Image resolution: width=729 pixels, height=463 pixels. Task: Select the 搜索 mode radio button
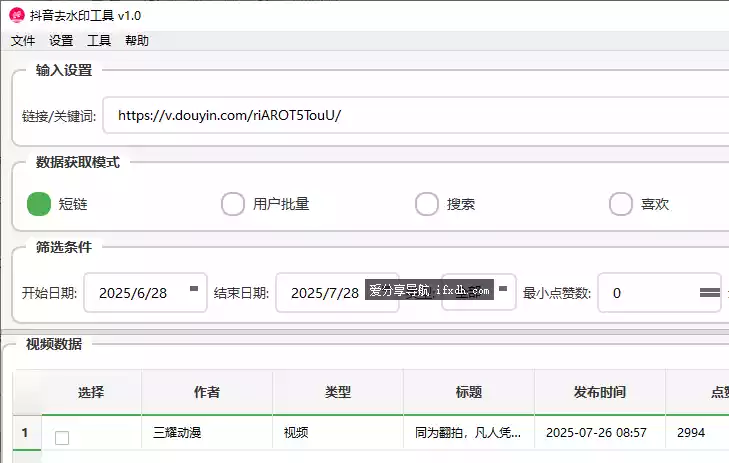tap(427, 204)
